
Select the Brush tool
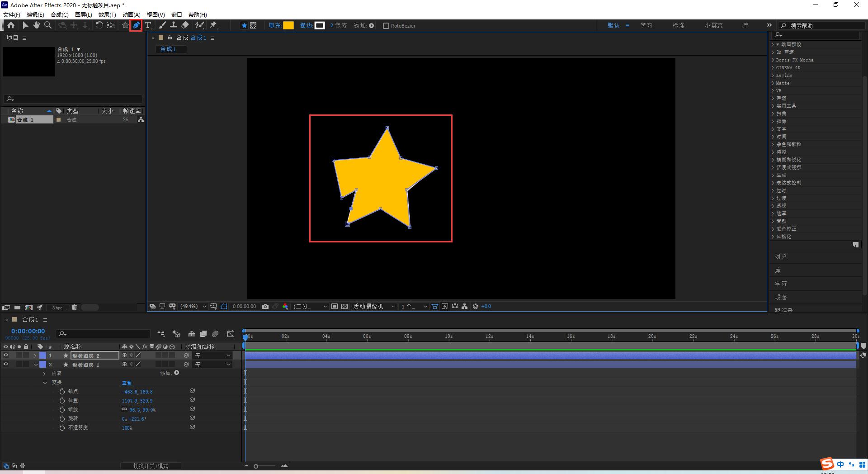point(162,25)
